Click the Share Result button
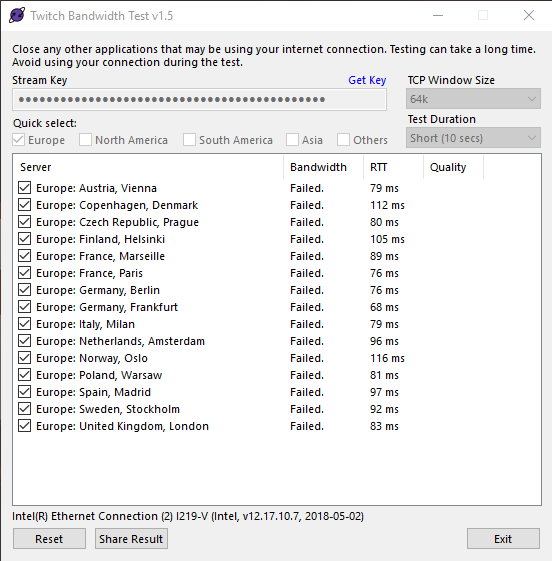Image resolution: width=552 pixels, height=561 pixels. tap(131, 538)
